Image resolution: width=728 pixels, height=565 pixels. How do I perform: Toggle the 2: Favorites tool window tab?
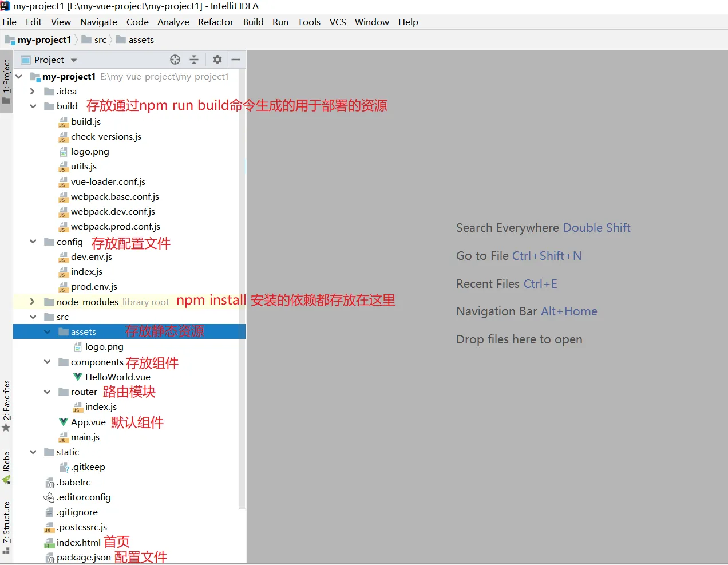6,405
